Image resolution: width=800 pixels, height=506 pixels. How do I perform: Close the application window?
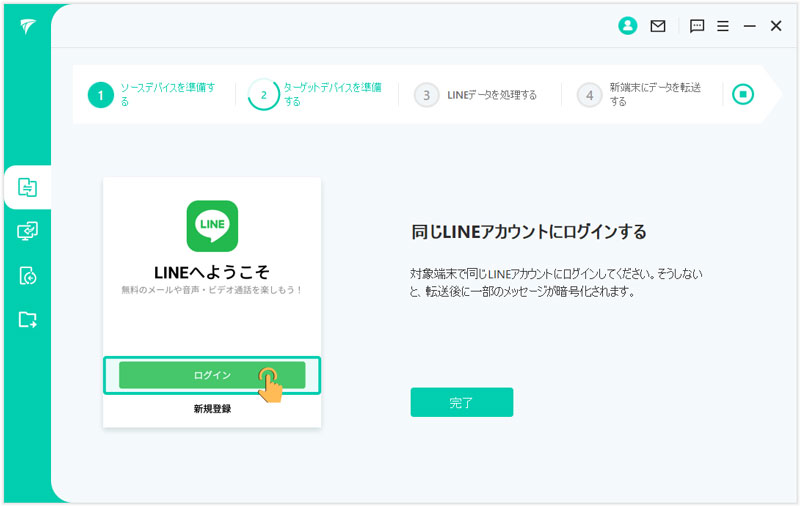[x=776, y=26]
